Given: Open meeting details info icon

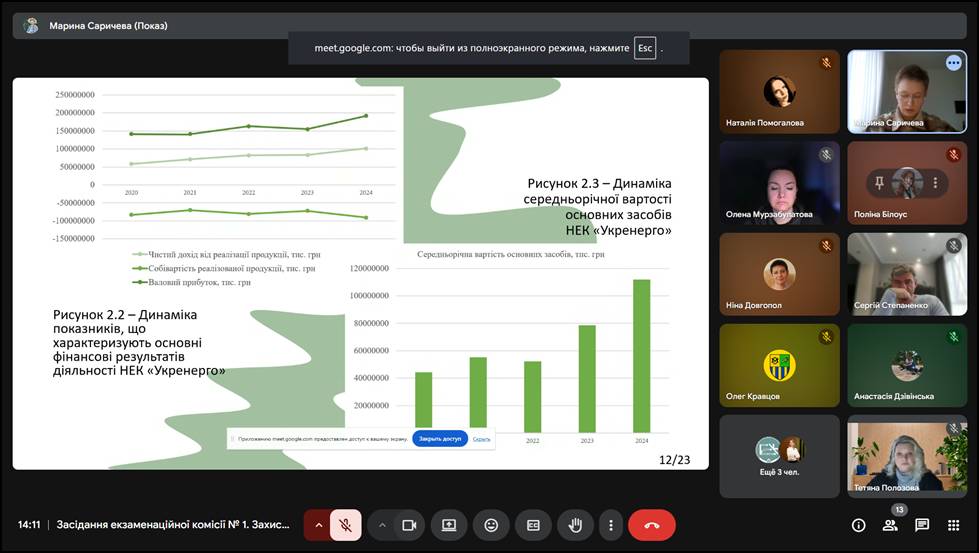Looking at the screenshot, I should [858, 525].
